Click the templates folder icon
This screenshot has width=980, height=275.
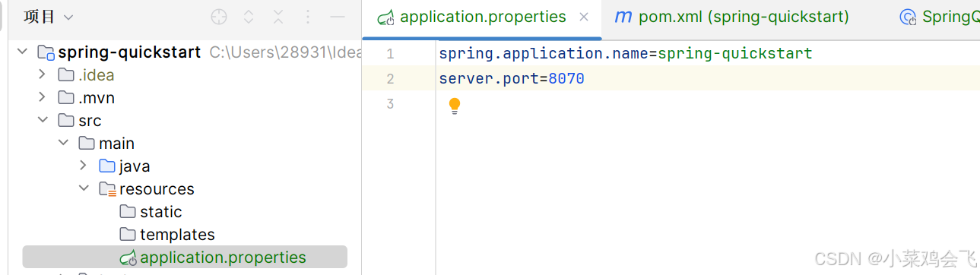click(127, 235)
